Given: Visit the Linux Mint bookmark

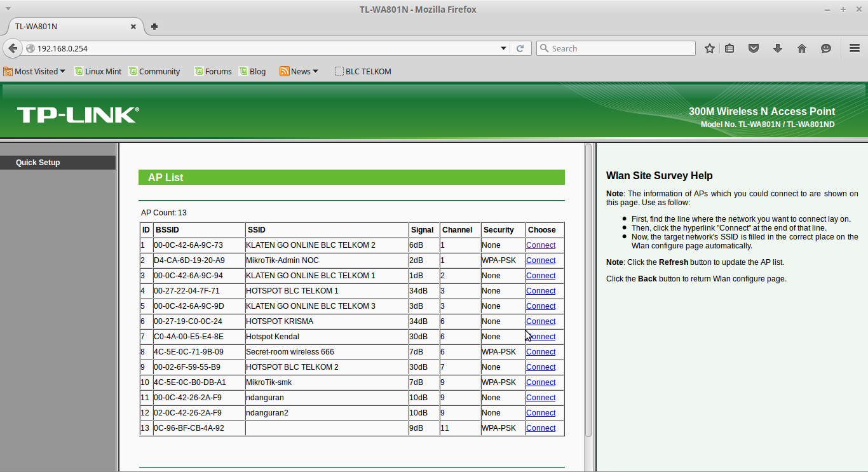Looking at the screenshot, I should 98,71.
